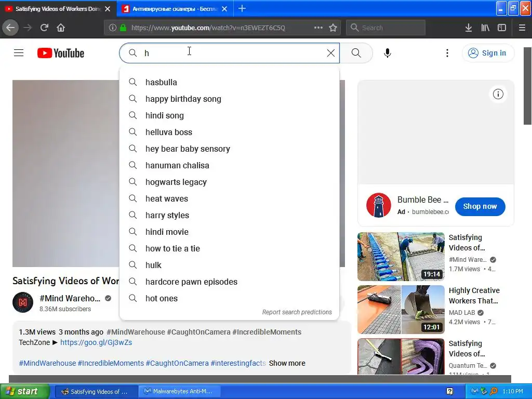Screen dimensions: 532x399
Task: Open the YouTube hamburger guide menu
Action: [x=19, y=53]
